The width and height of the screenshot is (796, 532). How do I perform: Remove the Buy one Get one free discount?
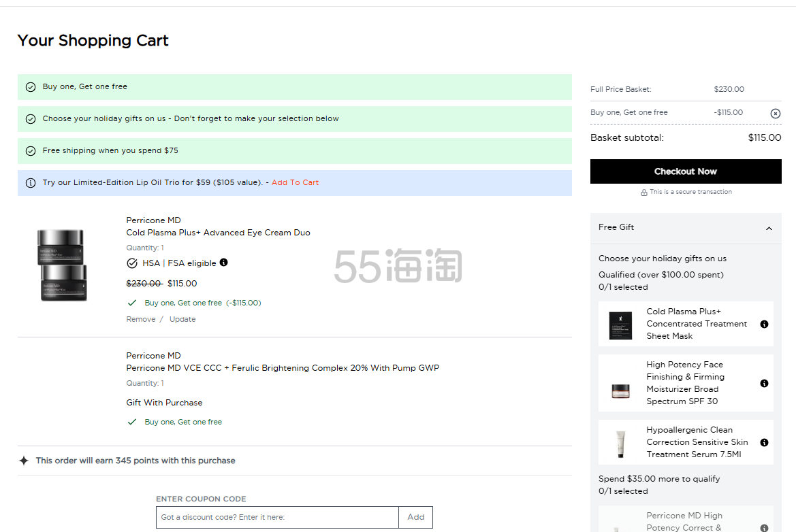775,113
